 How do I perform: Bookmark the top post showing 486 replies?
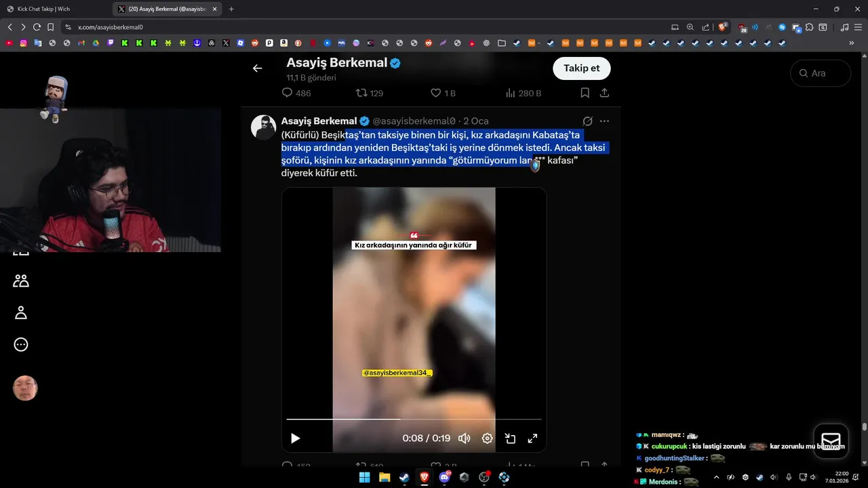(585, 93)
